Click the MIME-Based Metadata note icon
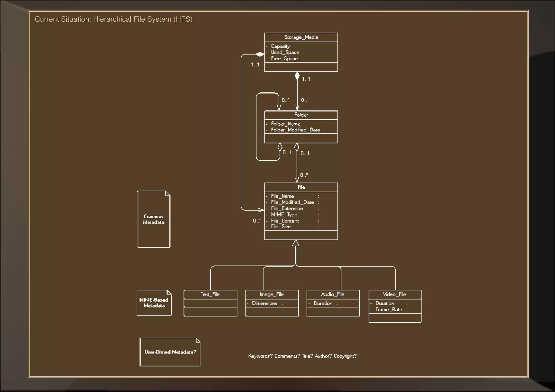The image size is (555, 392). pyautogui.click(x=154, y=303)
